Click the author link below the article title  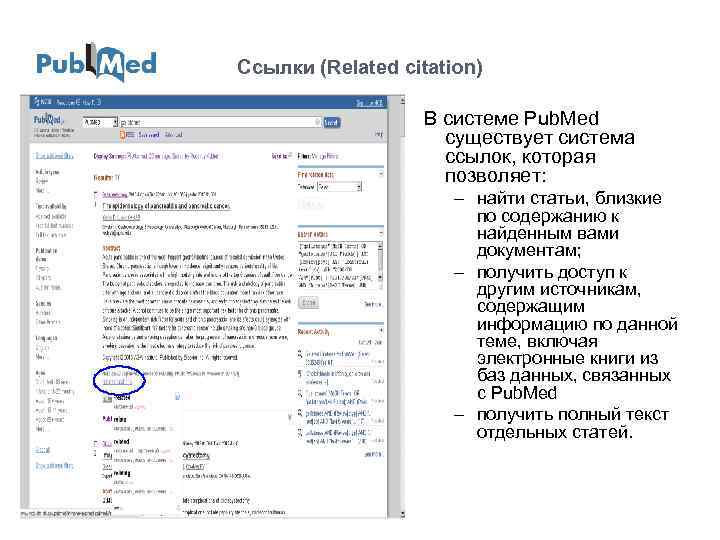click(x=121, y=217)
